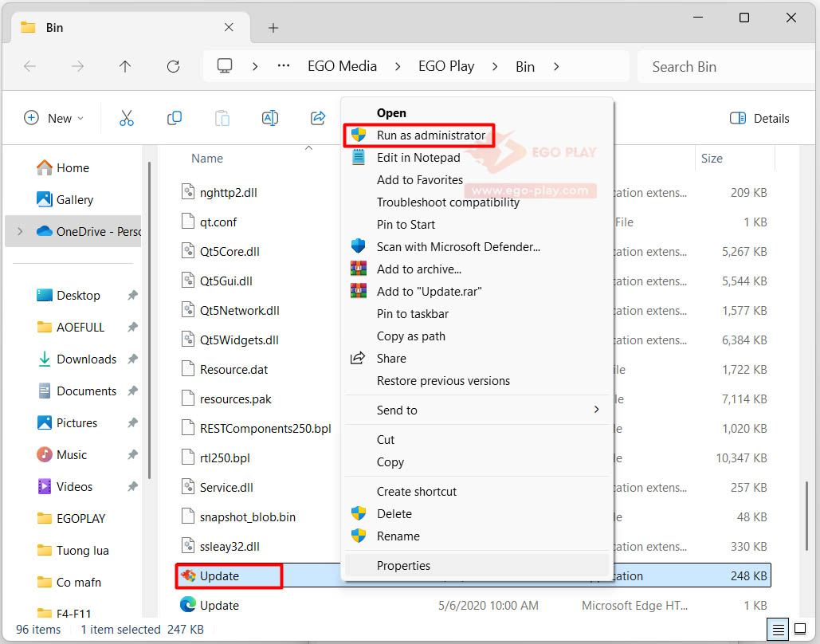This screenshot has height=644, width=820.
Task: Choose Scan with Microsoft Defender
Action: (477, 247)
